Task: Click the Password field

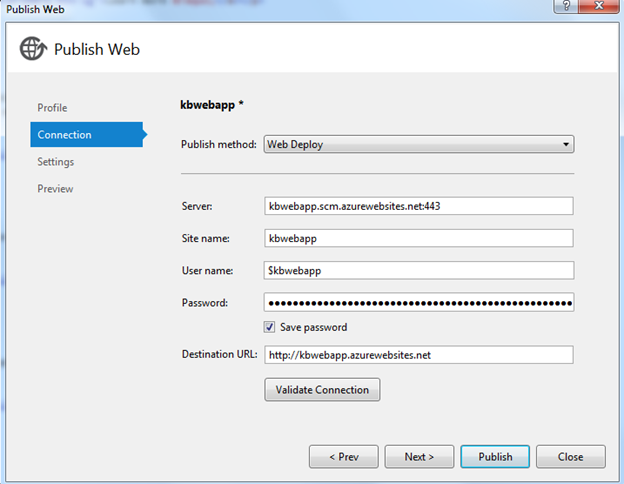Action: coord(419,302)
